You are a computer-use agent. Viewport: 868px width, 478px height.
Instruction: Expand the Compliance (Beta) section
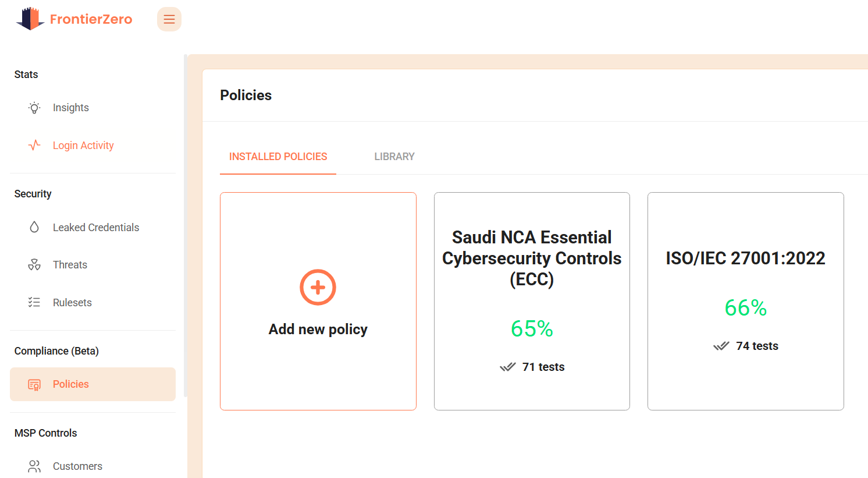pyautogui.click(x=56, y=350)
